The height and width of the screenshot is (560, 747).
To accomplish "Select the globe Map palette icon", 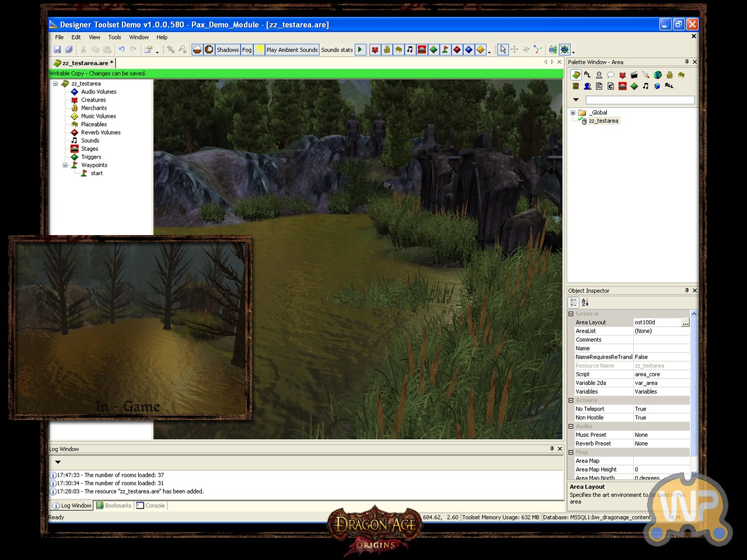I will [658, 75].
